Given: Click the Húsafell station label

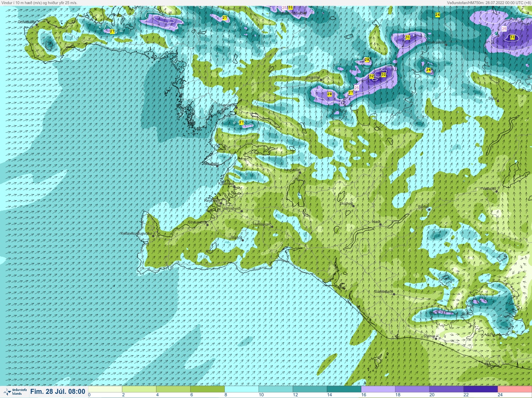Looking at the screenshot, I should pos(313,77).
